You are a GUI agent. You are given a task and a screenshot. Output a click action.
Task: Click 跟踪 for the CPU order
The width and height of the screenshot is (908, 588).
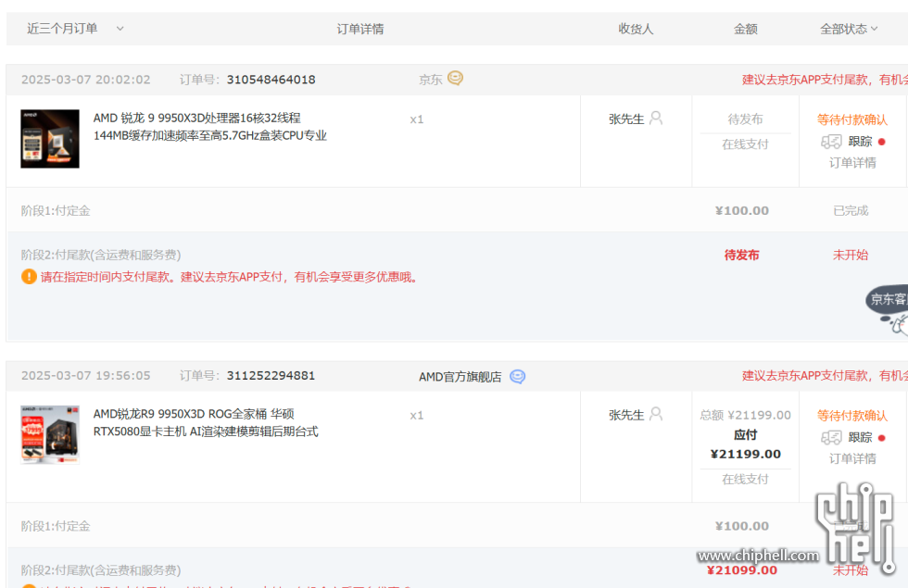[x=860, y=142]
